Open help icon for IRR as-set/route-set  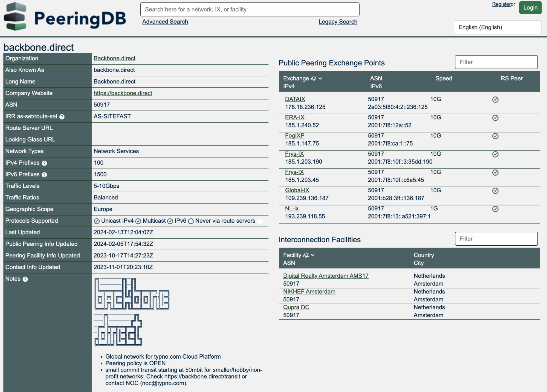tap(62, 117)
